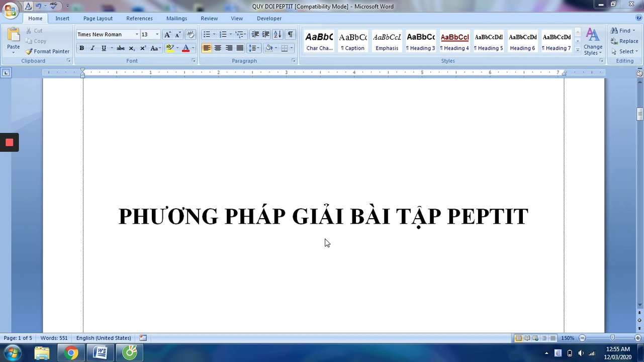Click the zoom out minus button
Screen dimensions: 644x362
pyautogui.click(x=582, y=338)
